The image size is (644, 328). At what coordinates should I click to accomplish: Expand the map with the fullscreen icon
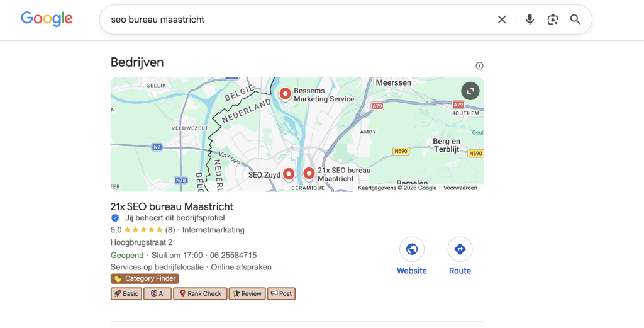pyautogui.click(x=470, y=91)
